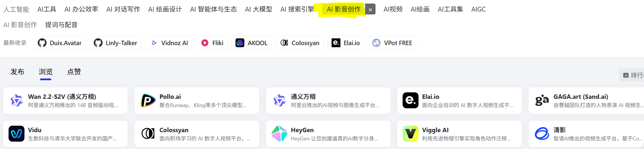Viewport: 644px width, 149px height.
Task: Select the AI 大模型 category
Action: (x=258, y=9)
